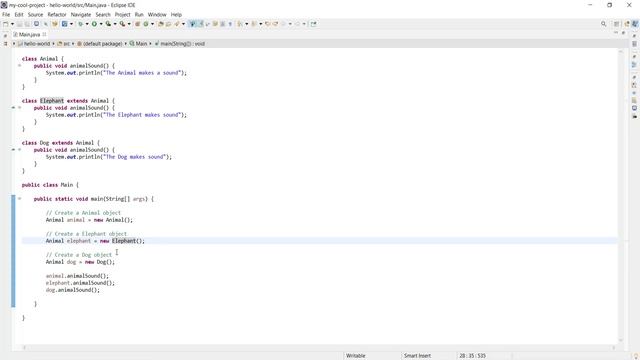640x360 pixels.
Task: Open the Source menu
Action: pos(35,14)
